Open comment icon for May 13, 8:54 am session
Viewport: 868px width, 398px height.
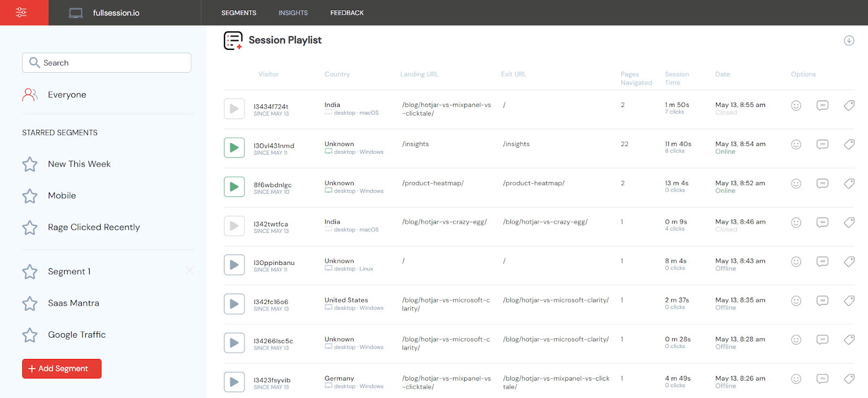(822, 144)
